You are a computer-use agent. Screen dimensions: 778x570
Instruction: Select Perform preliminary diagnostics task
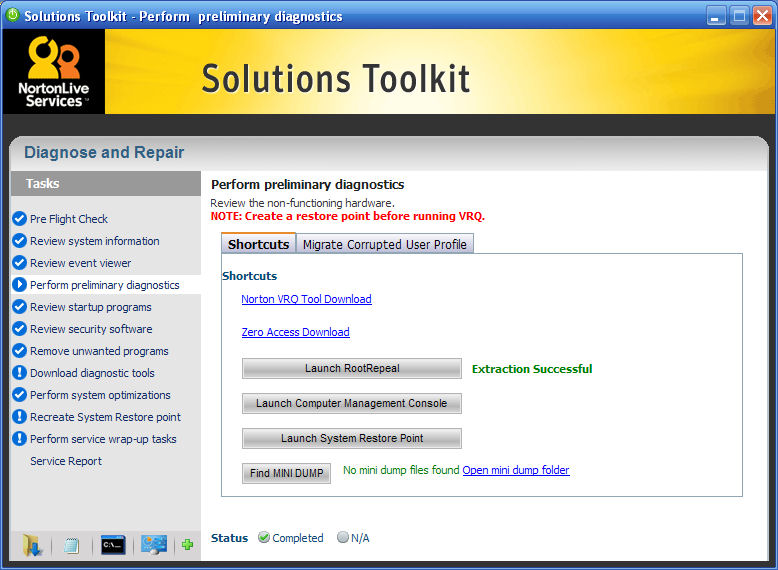click(x=105, y=285)
